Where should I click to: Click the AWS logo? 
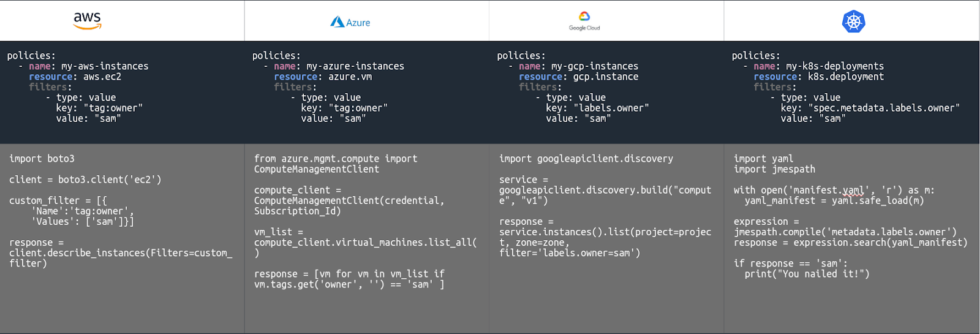pos(87,20)
